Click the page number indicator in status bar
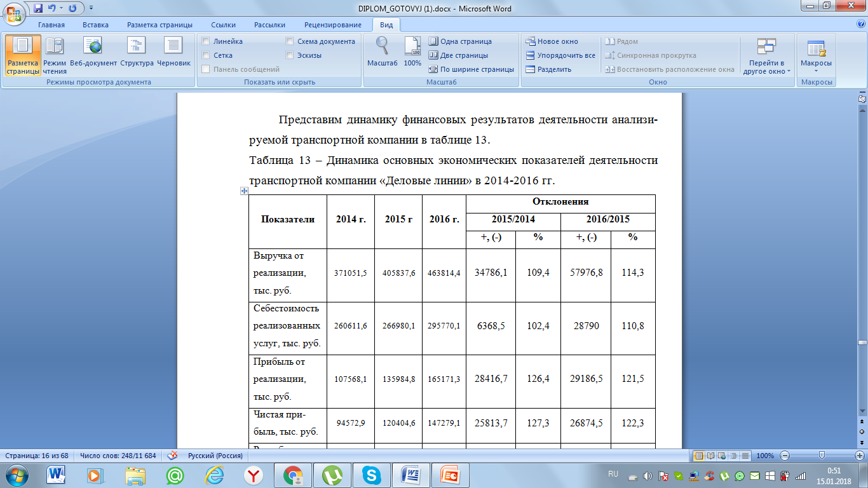 [36, 456]
